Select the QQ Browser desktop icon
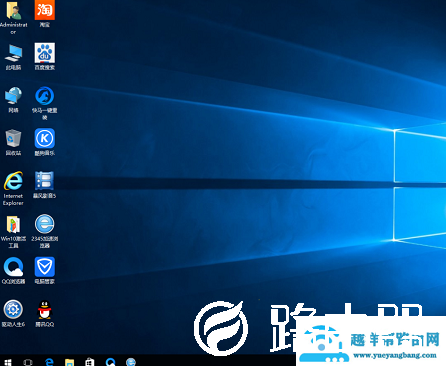Image resolution: width=446 pixels, height=366 pixels. click(13, 267)
